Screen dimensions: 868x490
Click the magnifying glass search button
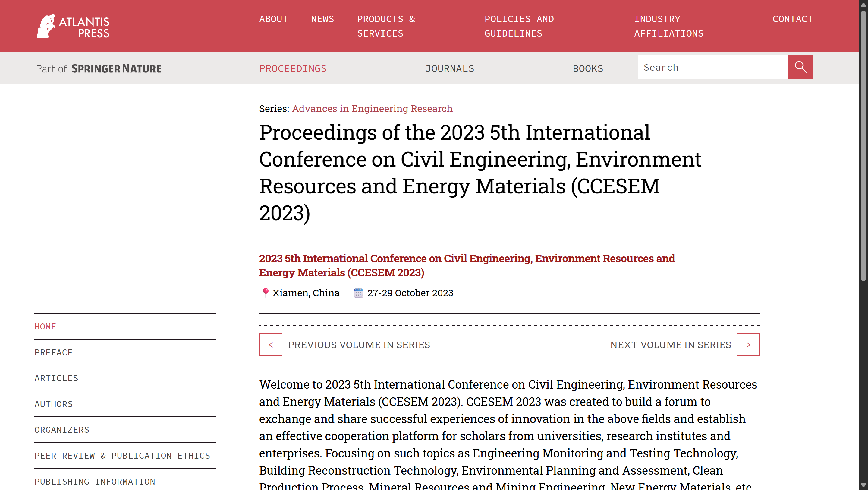point(800,67)
